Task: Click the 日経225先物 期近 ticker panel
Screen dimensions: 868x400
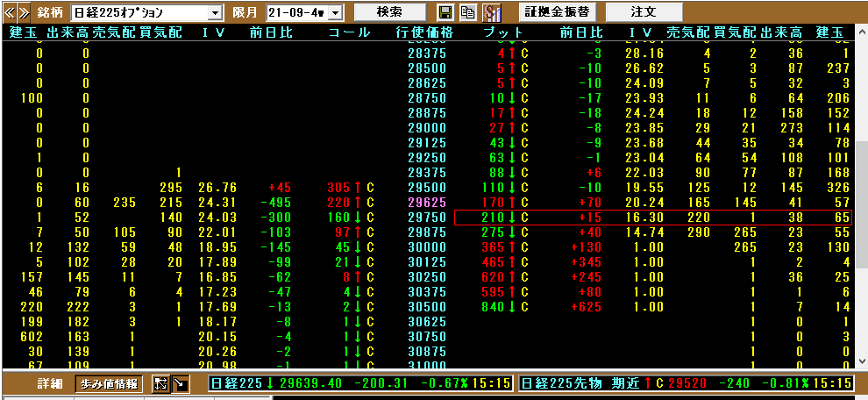Action: coord(684,383)
